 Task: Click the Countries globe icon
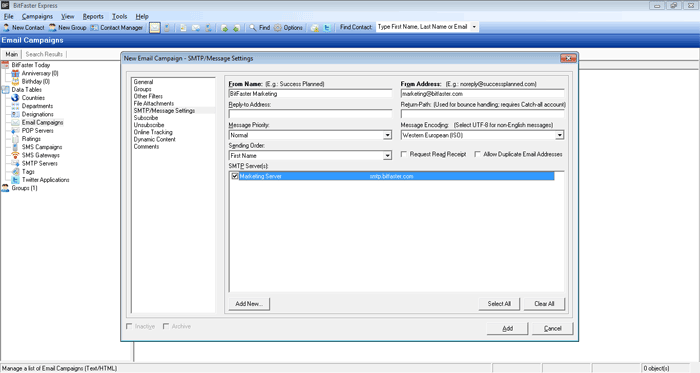pos(16,98)
